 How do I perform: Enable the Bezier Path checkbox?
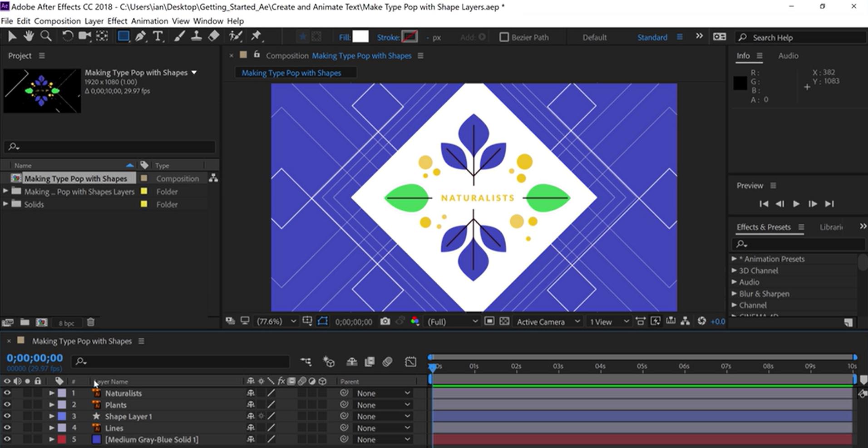point(504,37)
